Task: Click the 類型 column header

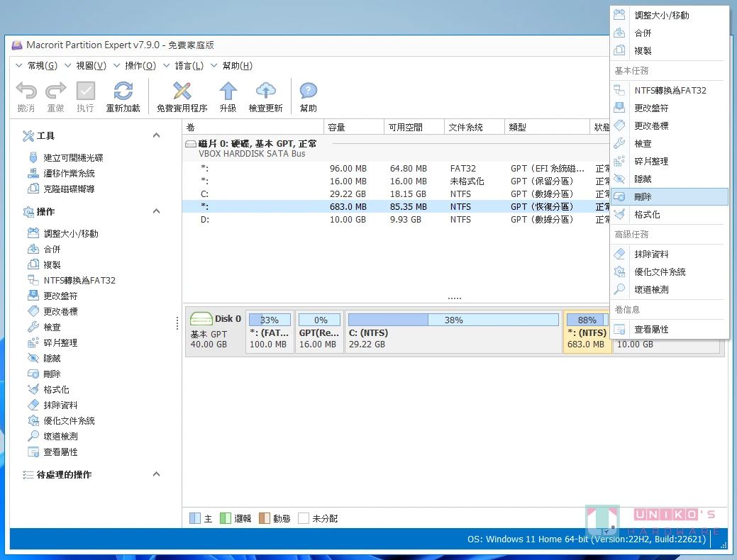Action: tap(547, 127)
